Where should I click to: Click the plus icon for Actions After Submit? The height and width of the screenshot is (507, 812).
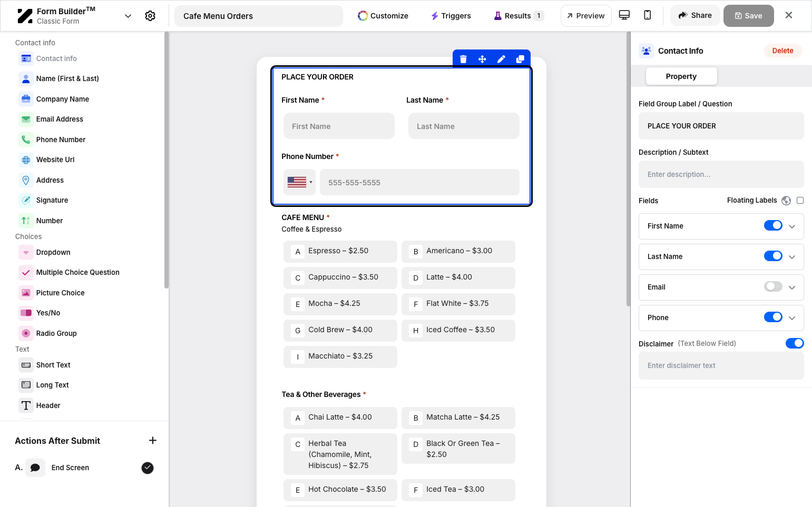(153, 440)
